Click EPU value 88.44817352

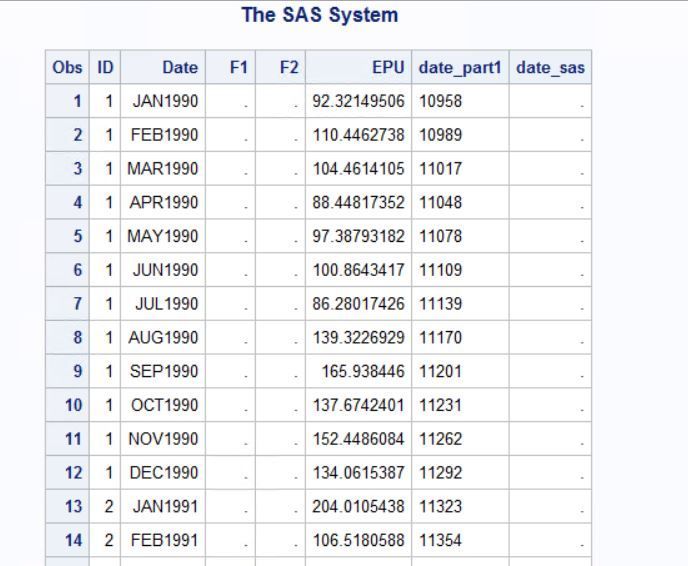358,202
